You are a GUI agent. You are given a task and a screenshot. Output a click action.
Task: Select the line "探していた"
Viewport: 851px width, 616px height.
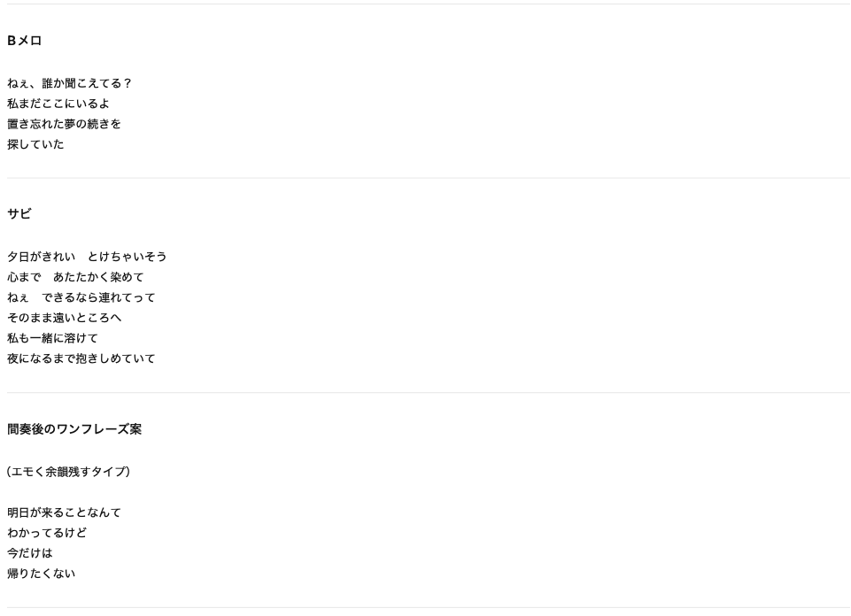(35, 144)
